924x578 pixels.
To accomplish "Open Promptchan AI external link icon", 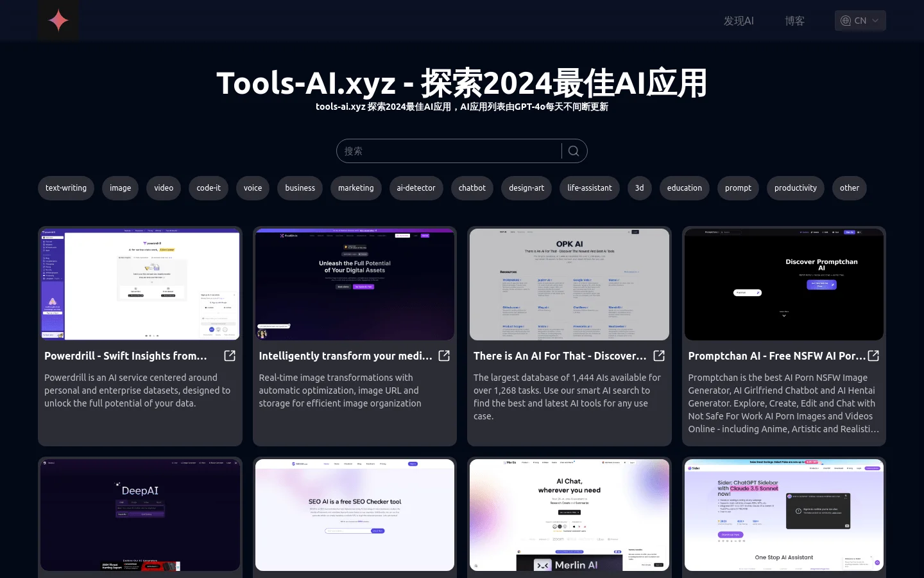I will pos(873,356).
